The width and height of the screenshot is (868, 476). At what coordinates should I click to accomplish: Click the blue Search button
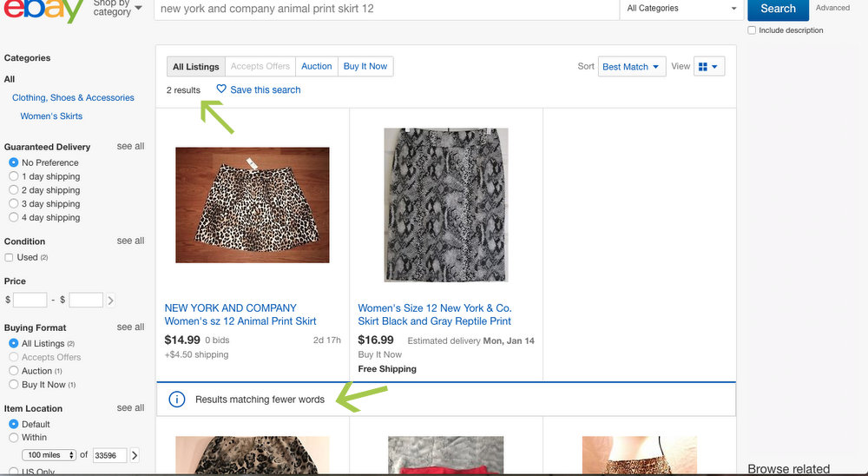pos(778,9)
